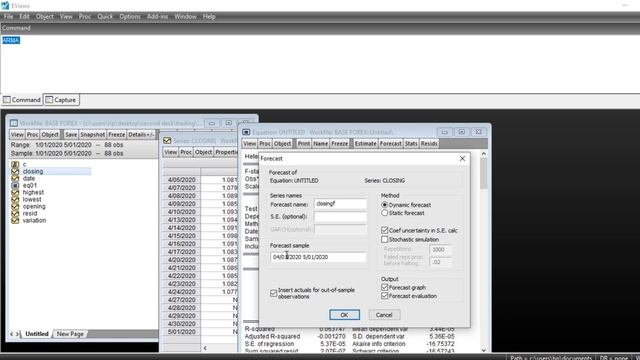This screenshot has width=640, height=360.
Task: Click the 'c' coefficient object icon
Action: (x=15, y=164)
